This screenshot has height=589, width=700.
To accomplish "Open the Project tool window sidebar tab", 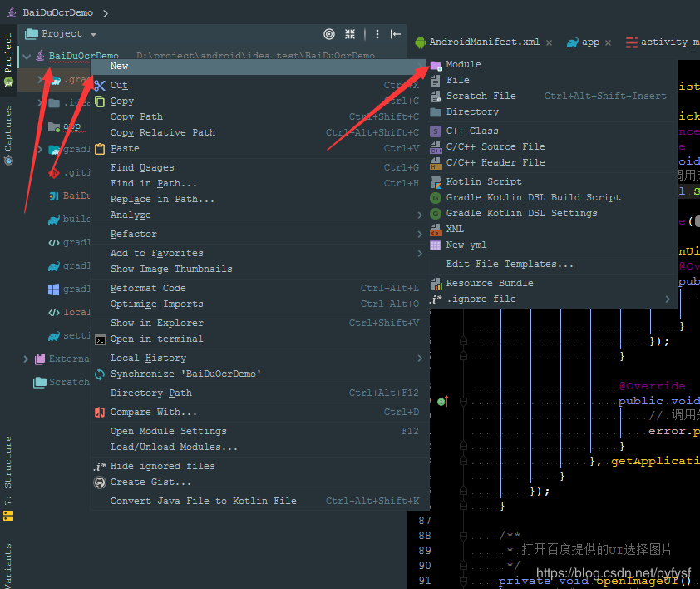I will (8, 60).
